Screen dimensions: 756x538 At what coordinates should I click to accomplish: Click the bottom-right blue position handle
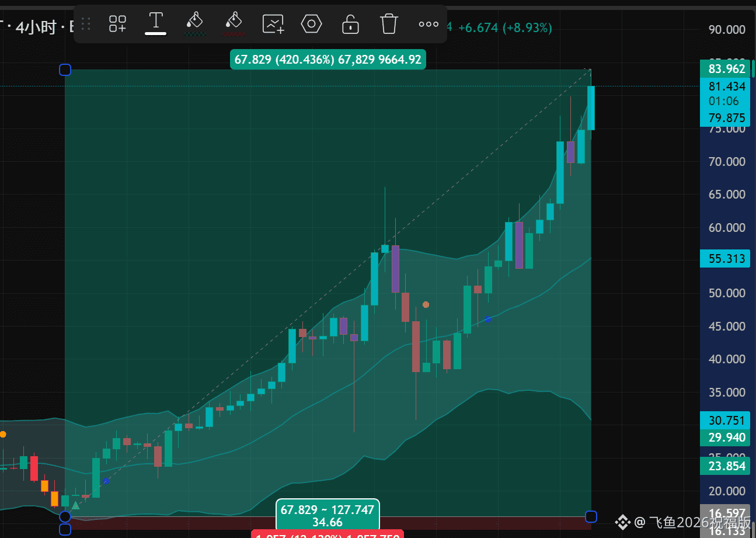591,516
